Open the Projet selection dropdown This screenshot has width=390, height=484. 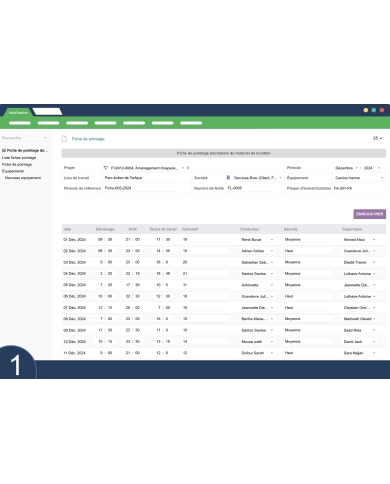tap(183, 168)
